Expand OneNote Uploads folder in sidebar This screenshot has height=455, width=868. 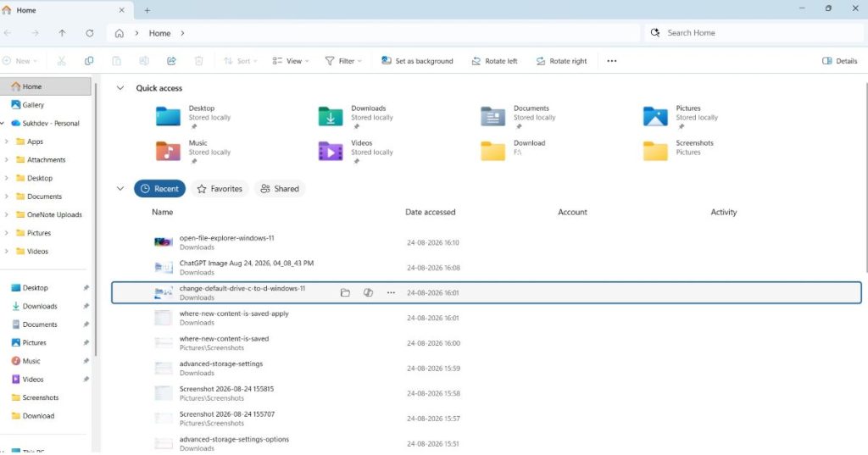(6, 214)
